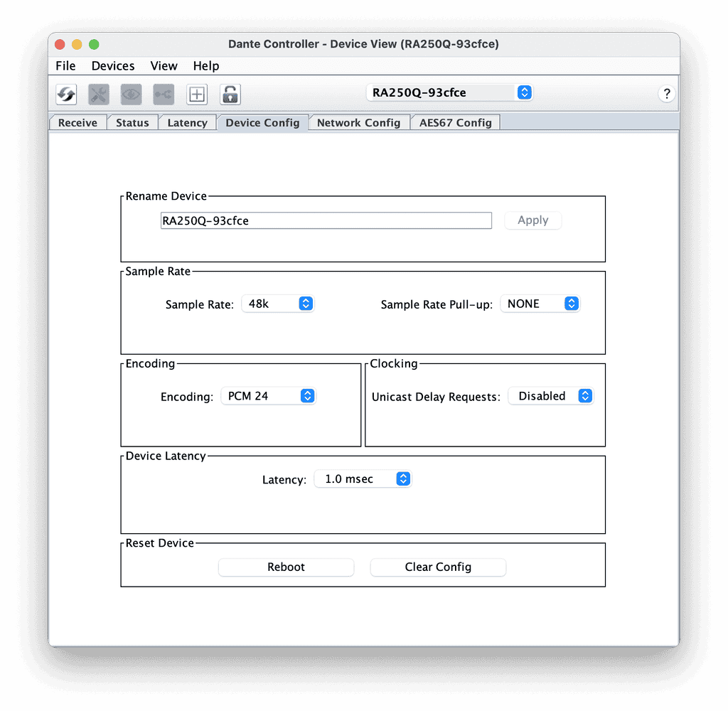This screenshot has width=728, height=711.
Task: Click the padlock Device Lock icon
Action: [230, 94]
